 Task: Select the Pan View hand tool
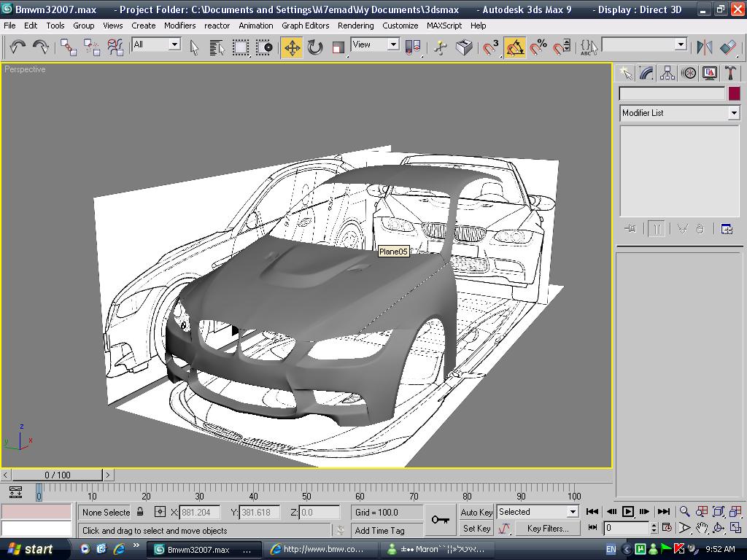701,528
